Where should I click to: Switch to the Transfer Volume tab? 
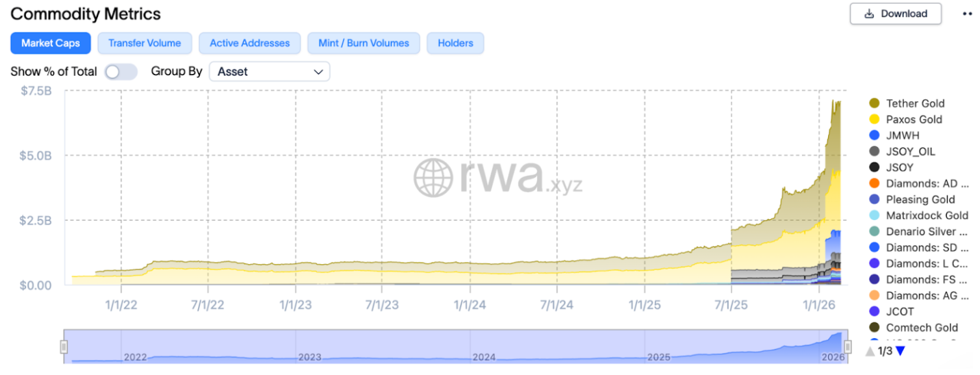point(145,43)
